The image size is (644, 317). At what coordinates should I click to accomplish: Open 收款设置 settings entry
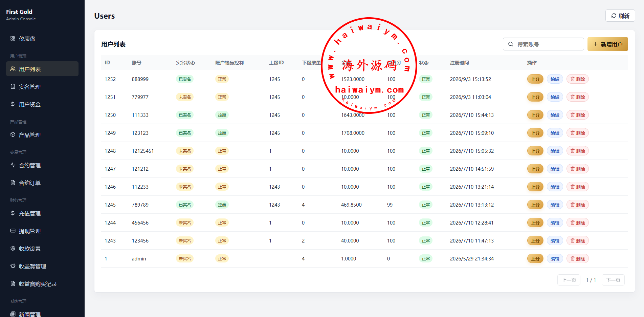pyautogui.click(x=42, y=249)
